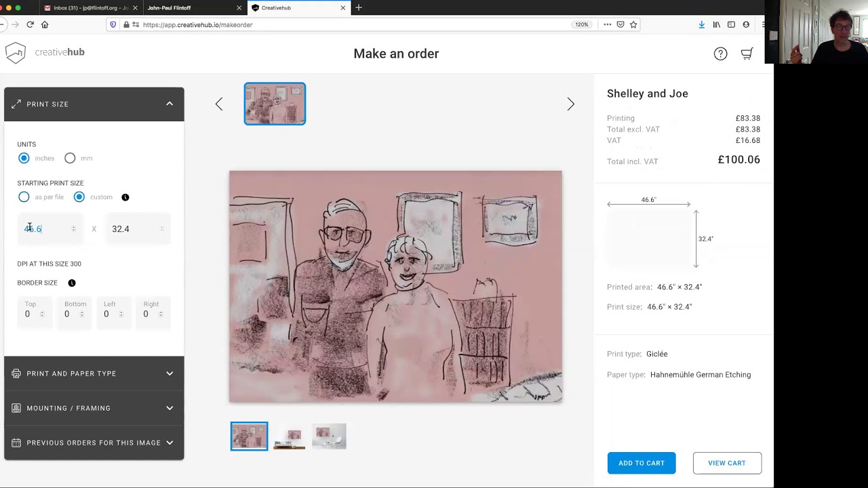This screenshot has width=868, height=488.
Task: Open the Firefox account icon
Action: (x=746, y=24)
